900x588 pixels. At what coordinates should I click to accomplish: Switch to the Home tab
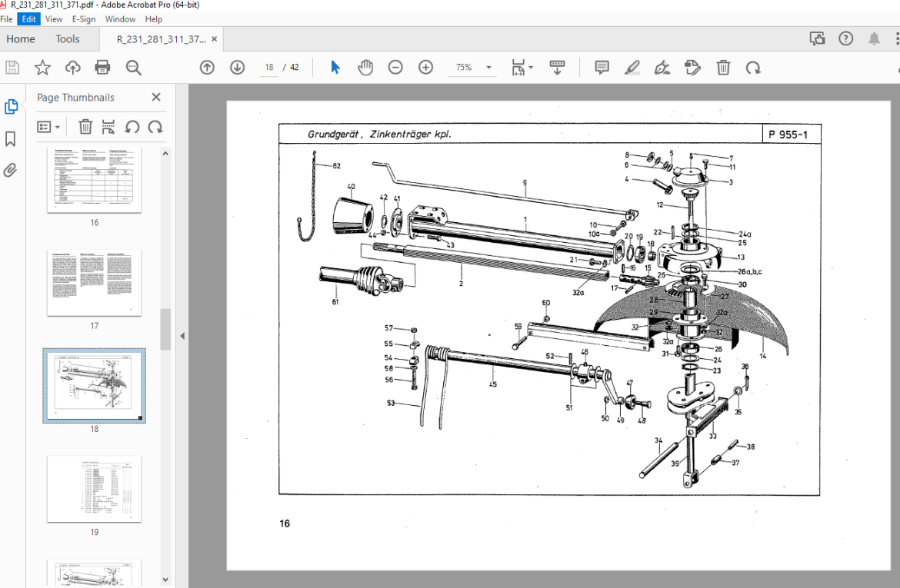(21, 39)
